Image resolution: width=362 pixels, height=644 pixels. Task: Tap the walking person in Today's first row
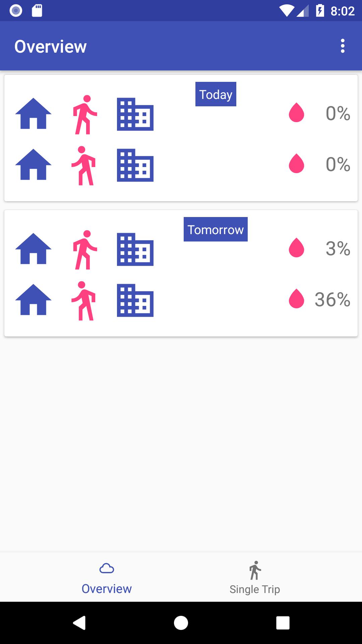click(x=84, y=115)
